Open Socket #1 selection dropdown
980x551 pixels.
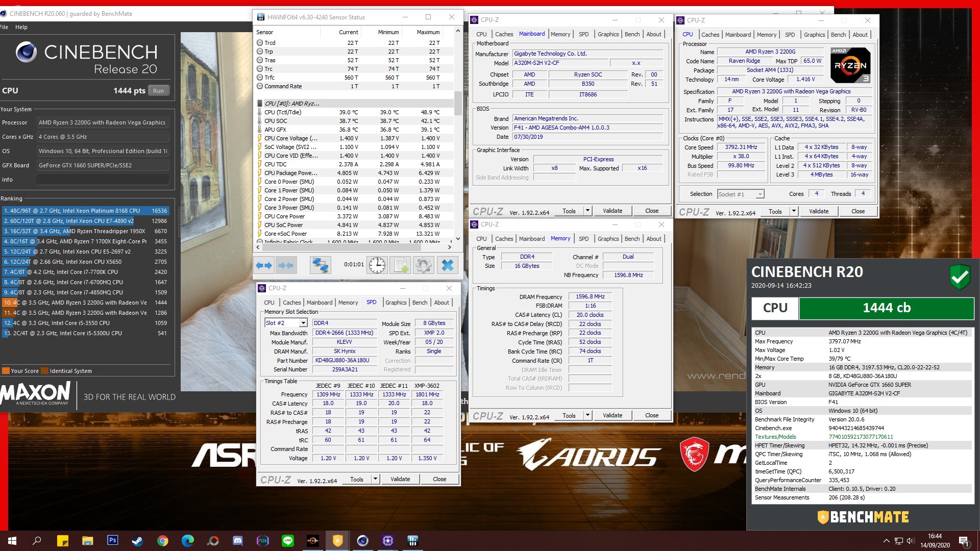tap(760, 194)
